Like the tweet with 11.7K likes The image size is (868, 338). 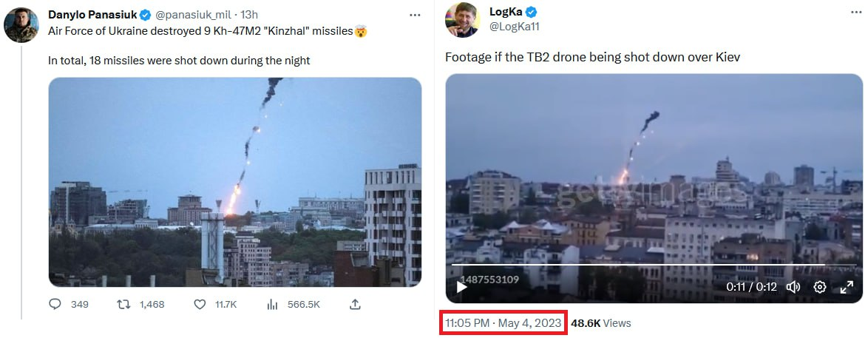click(200, 304)
